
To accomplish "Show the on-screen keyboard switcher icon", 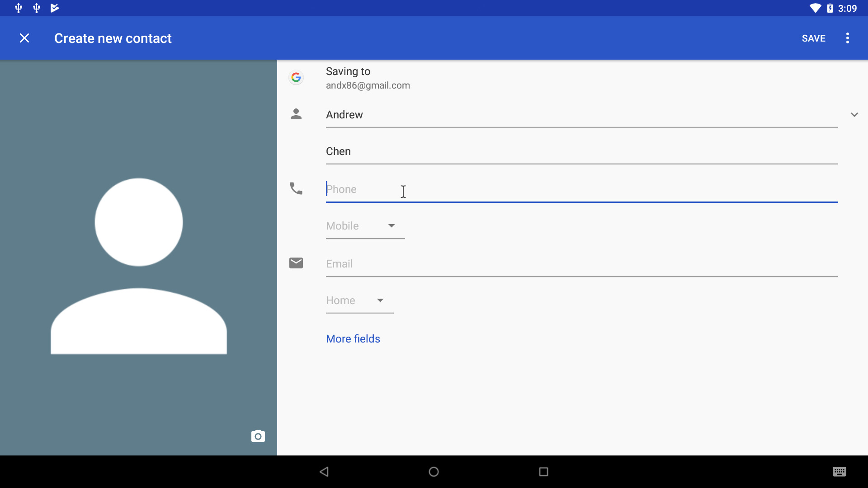I will coord(840,472).
